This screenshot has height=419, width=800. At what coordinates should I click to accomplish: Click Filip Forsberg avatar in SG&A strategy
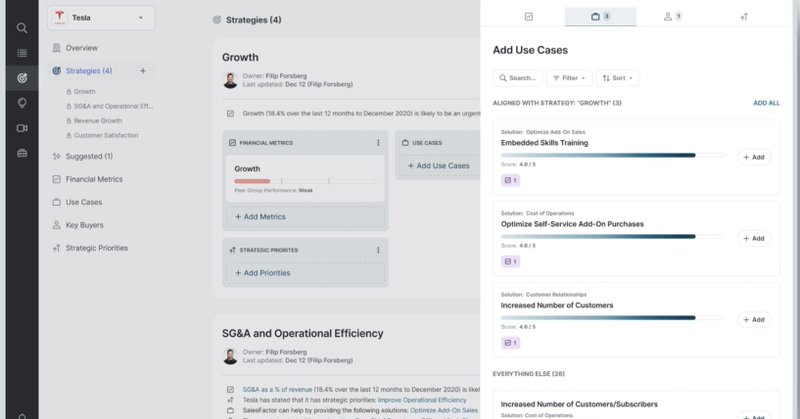pos(231,356)
